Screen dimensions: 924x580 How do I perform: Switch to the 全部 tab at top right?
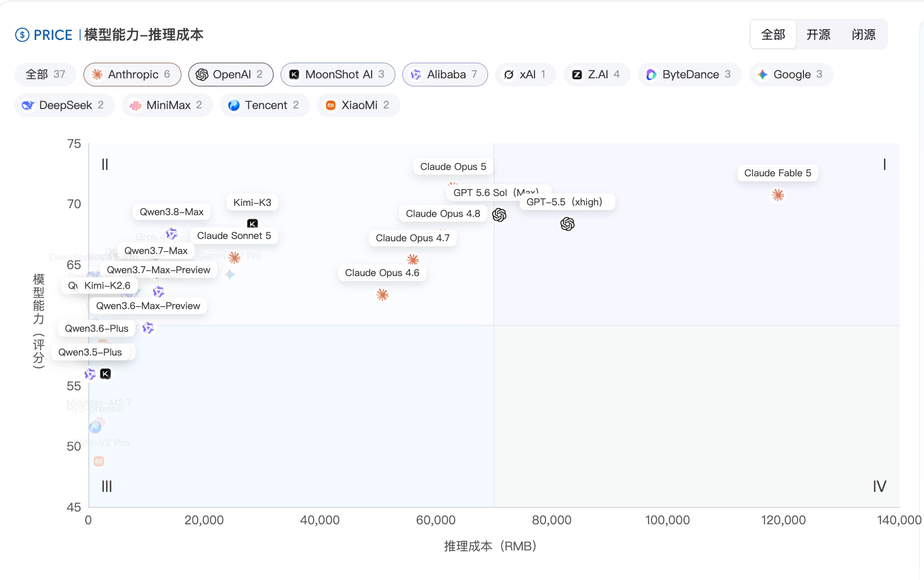773,35
